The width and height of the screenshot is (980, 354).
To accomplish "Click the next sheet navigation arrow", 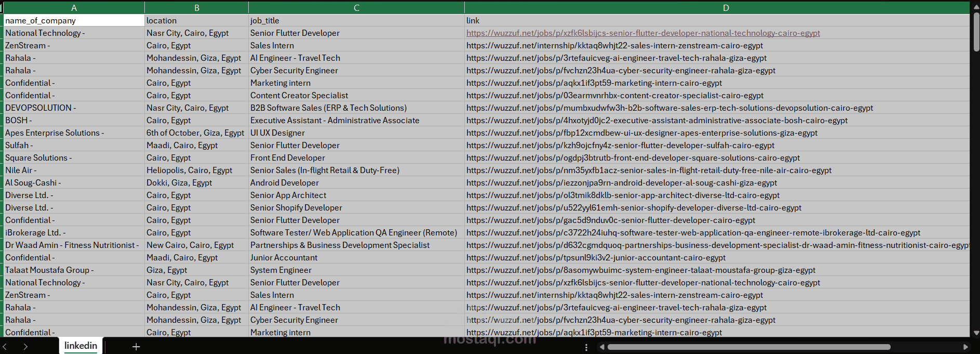I will click(25, 346).
